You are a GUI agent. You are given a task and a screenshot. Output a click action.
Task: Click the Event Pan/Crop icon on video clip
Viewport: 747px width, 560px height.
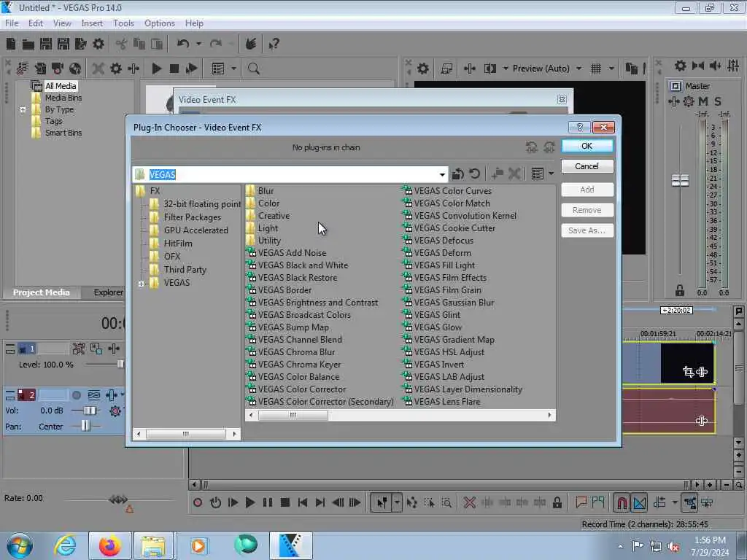point(688,371)
